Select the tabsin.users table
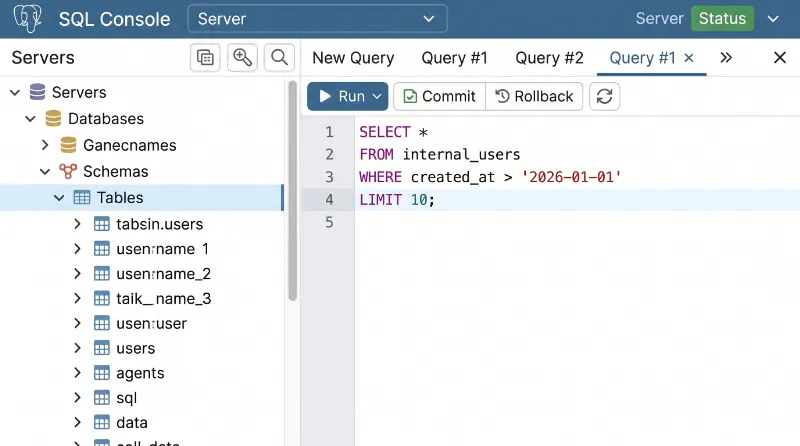 (x=160, y=224)
